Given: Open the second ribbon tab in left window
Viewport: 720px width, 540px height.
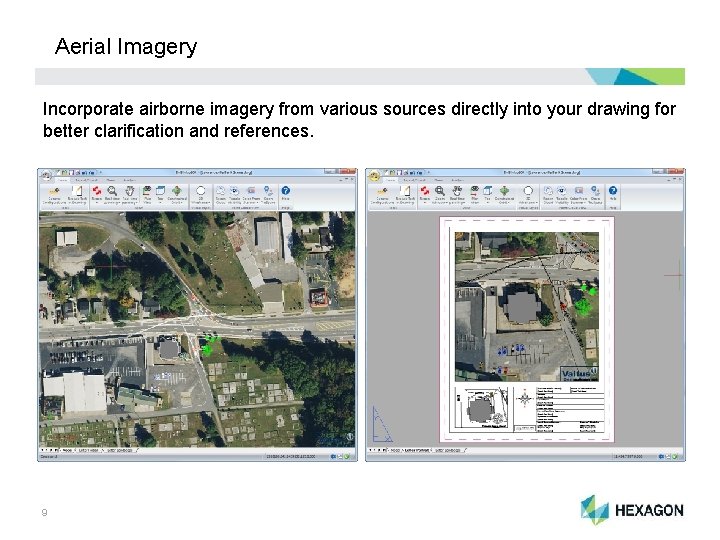Looking at the screenshot, I should click(x=87, y=180).
